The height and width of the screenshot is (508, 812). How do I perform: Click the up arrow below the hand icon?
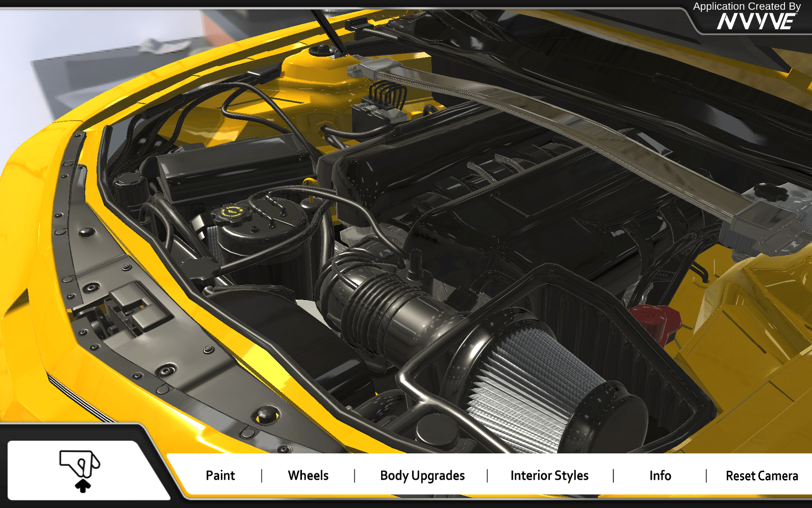(x=83, y=486)
